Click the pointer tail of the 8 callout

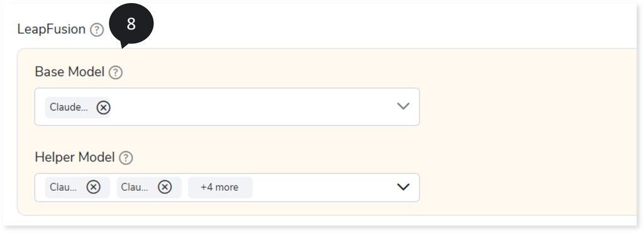click(124, 45)
